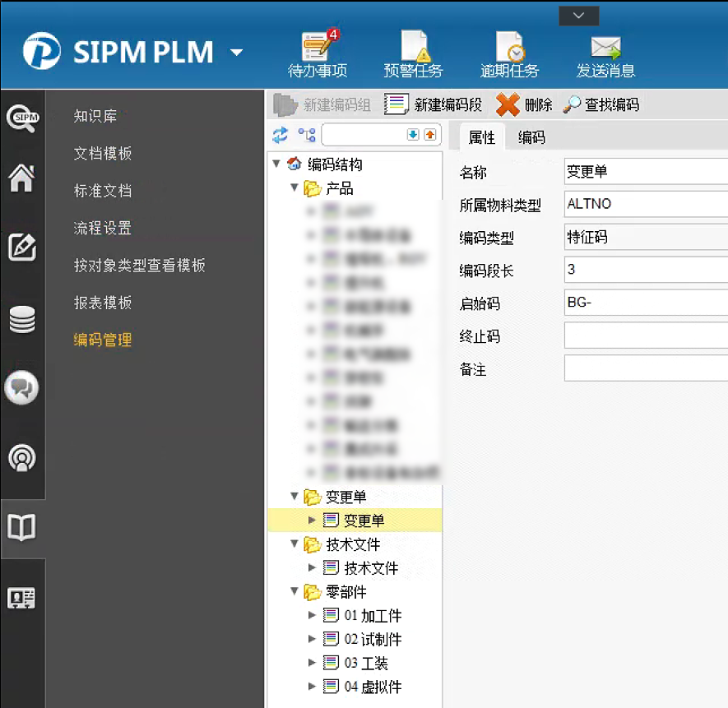Viewport: 728px width, 708px height.
Task: Open the 逾期任务 overdue tasks icon
Action: 509,53
